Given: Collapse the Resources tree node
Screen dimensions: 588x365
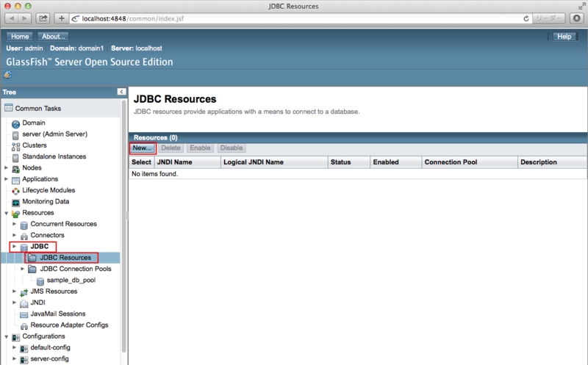Looking at the screenshot, I should click(7, 213).
